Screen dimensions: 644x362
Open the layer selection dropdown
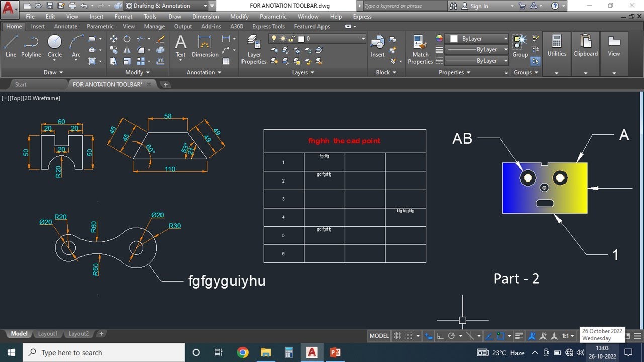click(317, 38)
